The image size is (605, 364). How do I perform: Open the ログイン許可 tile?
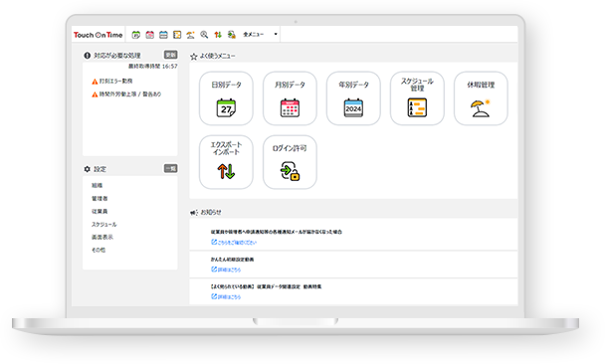[x=290, y=162]
